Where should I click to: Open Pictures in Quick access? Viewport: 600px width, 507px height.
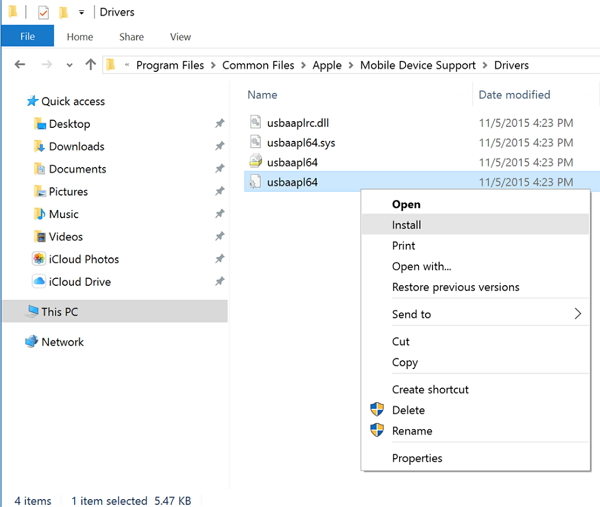coord(68,192)
